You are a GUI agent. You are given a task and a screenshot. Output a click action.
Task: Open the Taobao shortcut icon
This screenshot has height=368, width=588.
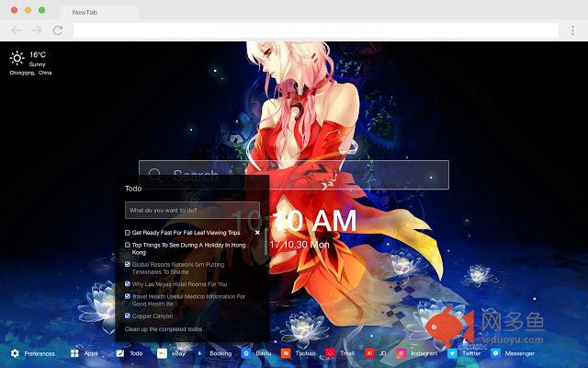286,353
